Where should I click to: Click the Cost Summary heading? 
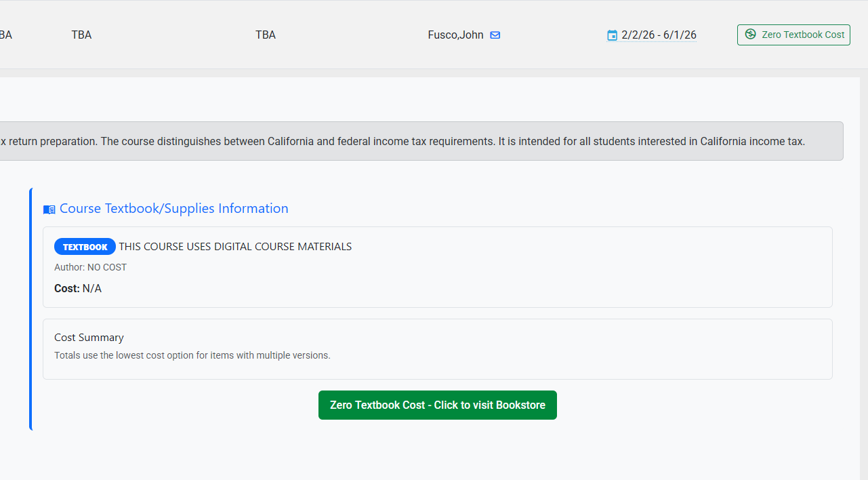[89, 338]
